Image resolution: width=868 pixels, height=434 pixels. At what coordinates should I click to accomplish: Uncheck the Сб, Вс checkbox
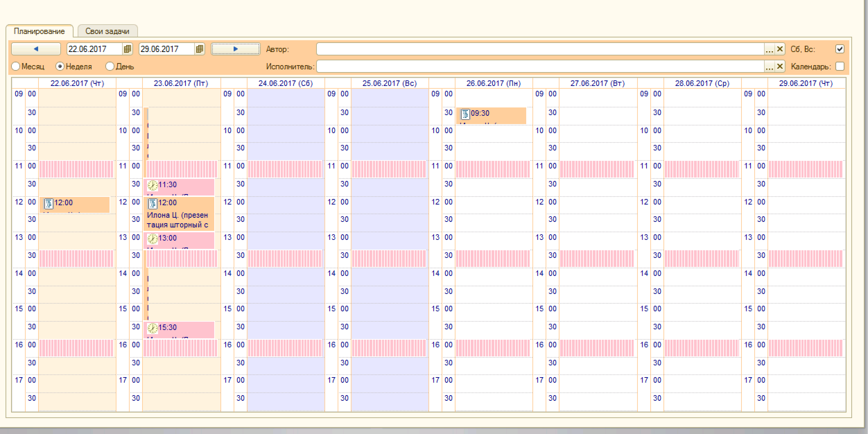pos(840,49)
